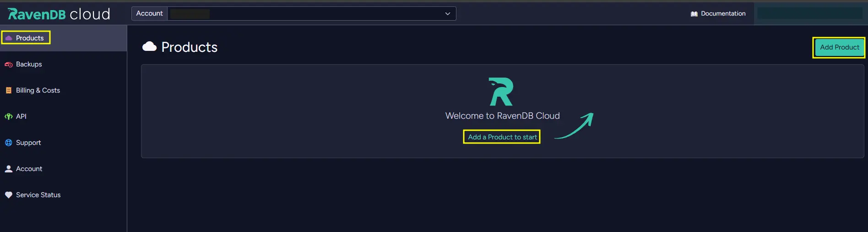Viewport: 868px width, 232px height.
Task: Click the Documentation book icon
Action: tap(694, 14)
